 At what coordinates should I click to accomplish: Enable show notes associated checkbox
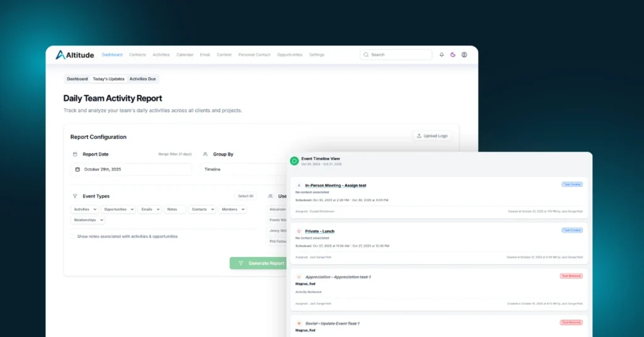73,236
